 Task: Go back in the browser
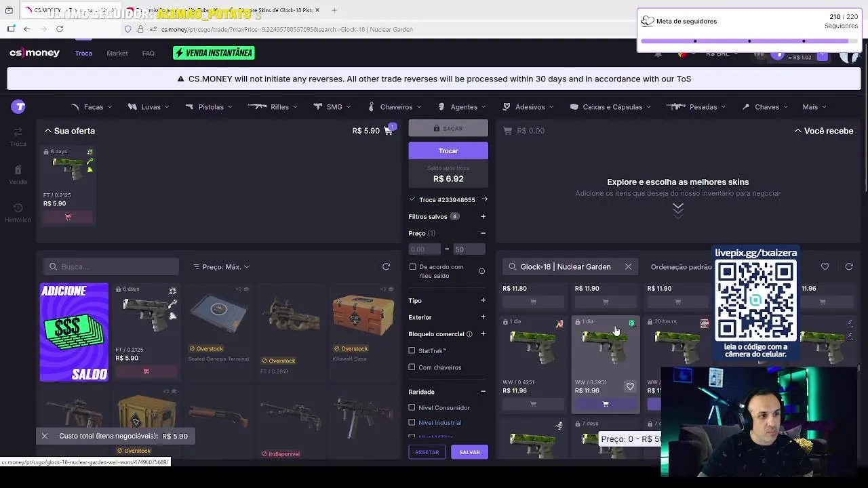click(x=27, y=29)
